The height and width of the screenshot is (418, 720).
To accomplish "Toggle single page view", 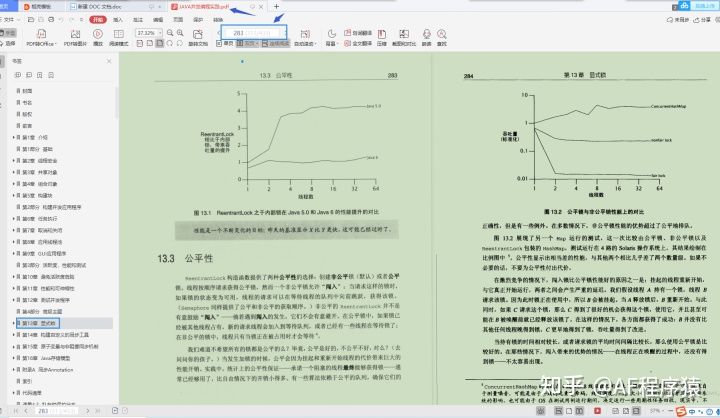I will 225,43.
